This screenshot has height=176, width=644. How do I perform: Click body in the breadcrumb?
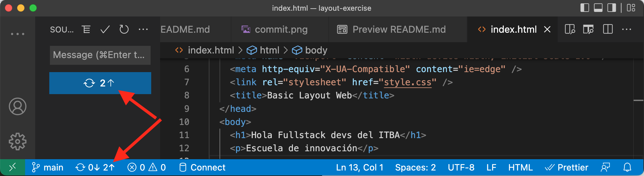pyautogui.click(x=316, y=50)
